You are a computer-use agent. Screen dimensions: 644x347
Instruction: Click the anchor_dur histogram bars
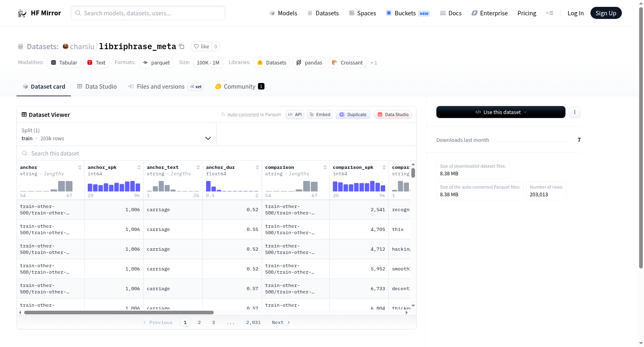[x=232, y=186]
